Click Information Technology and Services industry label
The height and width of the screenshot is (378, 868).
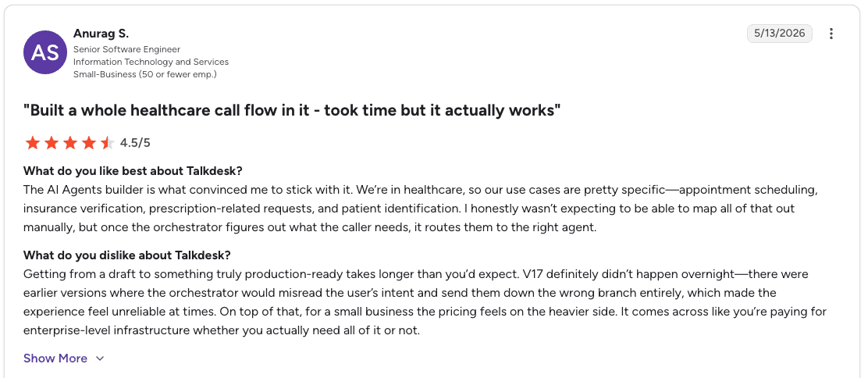(151, 62)
